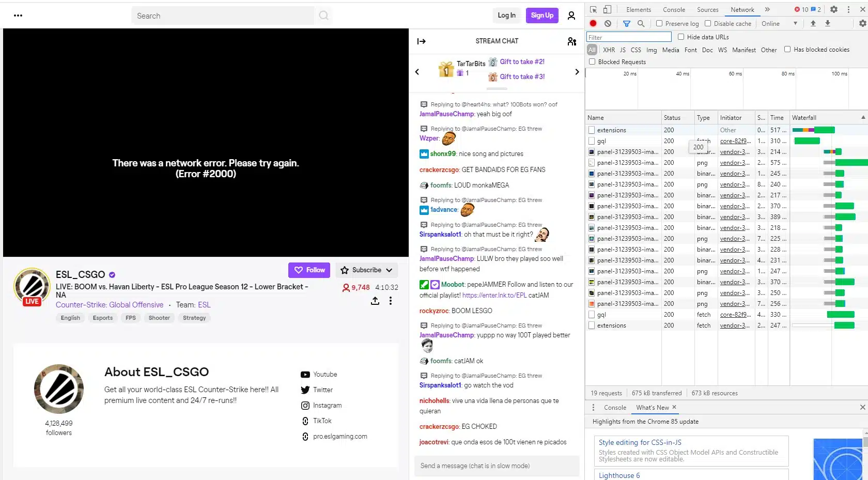
Task: Clear the network log
Action: point(608,24)
